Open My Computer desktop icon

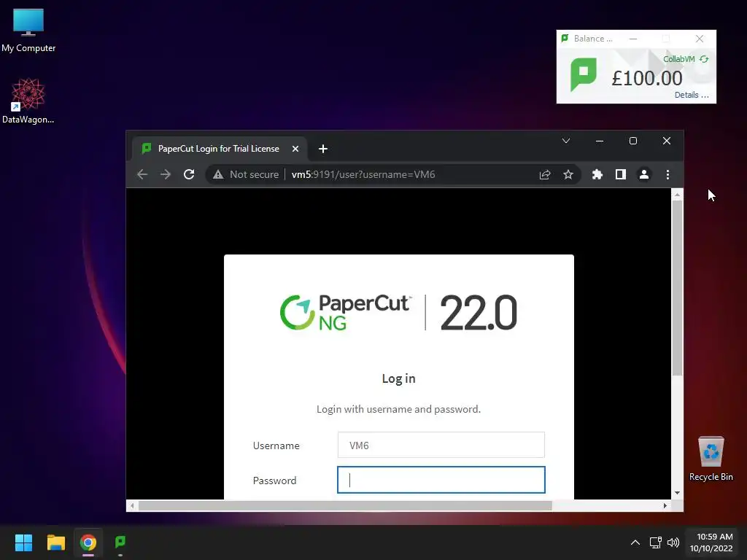pos(28,31)
